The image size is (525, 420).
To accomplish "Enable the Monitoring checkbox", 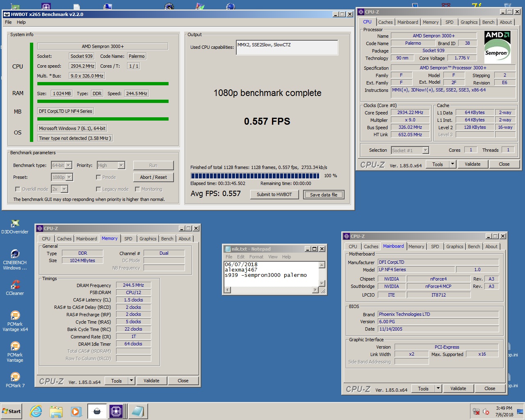I will pyautogui.click(x=138, y=189).
